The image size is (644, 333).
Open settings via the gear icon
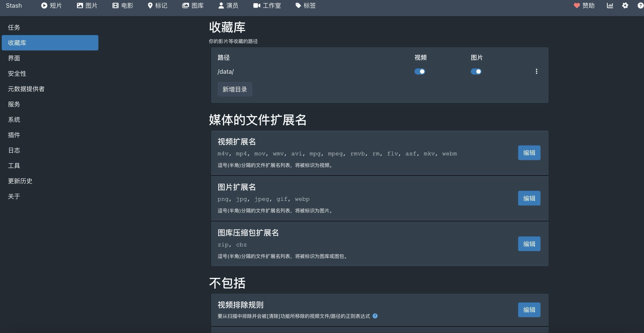click(625, 5)
